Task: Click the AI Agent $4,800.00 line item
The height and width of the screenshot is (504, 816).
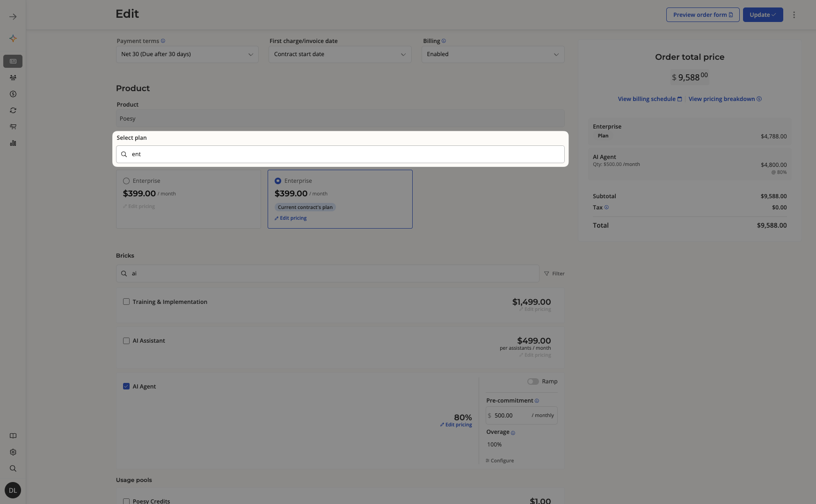Action: click(x=690, y=164)
